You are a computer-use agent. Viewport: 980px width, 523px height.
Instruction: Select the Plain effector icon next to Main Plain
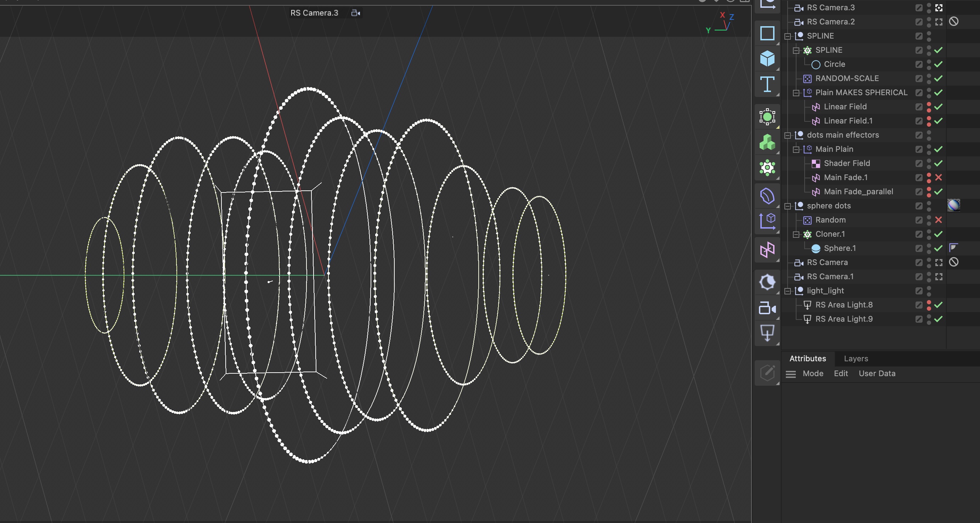coord(810,149)
